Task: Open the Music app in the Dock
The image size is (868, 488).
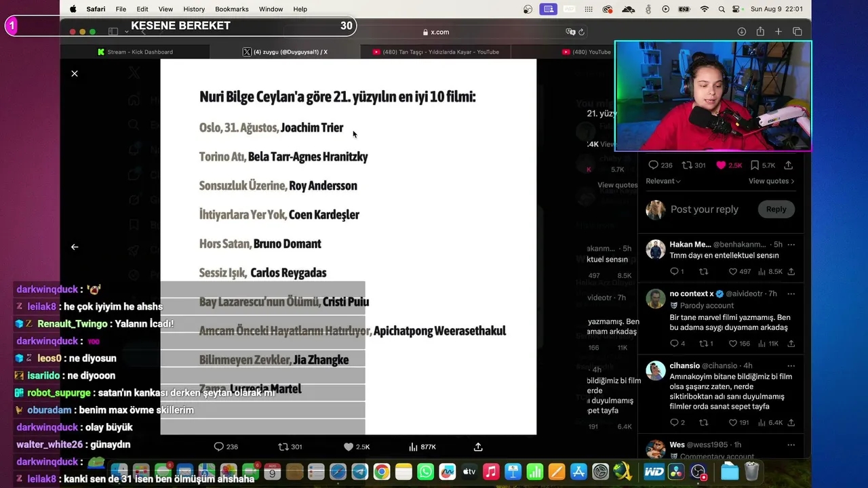Action: (x=491, y=472)
